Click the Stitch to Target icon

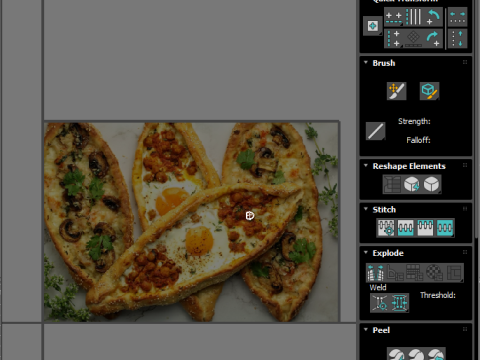386,228
